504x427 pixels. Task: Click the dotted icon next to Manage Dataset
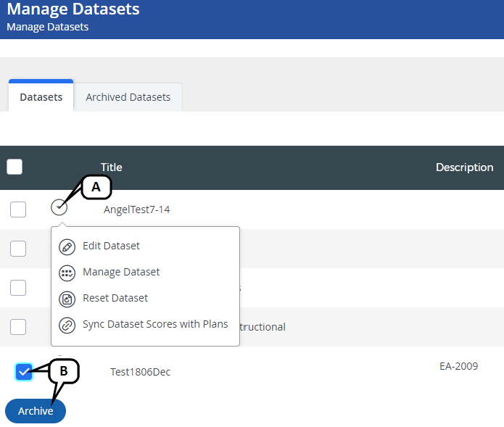tap(67, 273)
